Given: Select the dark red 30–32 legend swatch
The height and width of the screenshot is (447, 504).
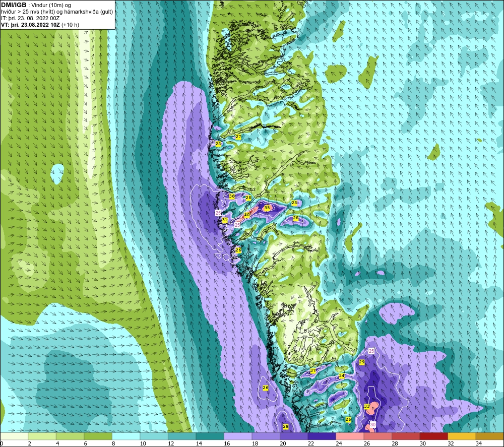Looking at the screenshot, I should (x=433, y=436).
